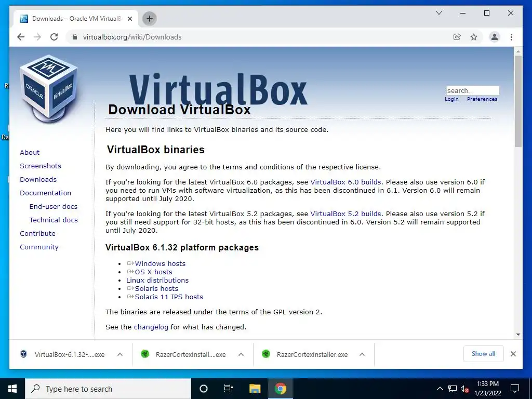Open Community in the sidebar
The height and width of the screenshot is (399, 532).
39,247
